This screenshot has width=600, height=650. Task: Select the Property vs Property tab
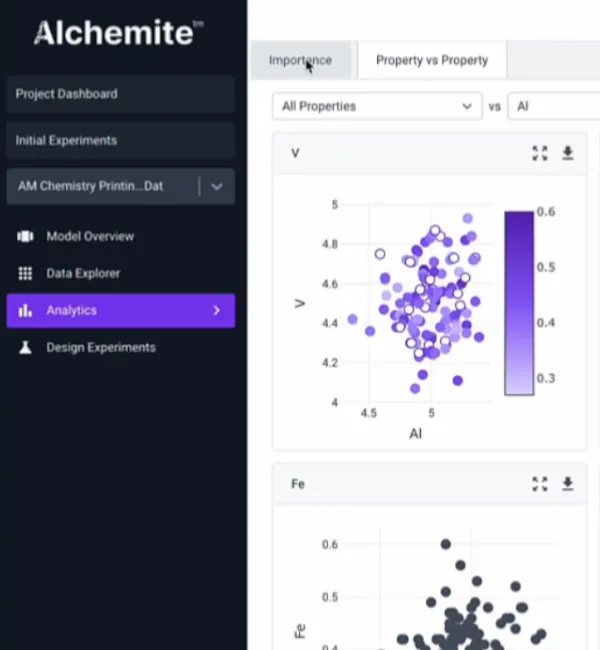click(432, 60)
